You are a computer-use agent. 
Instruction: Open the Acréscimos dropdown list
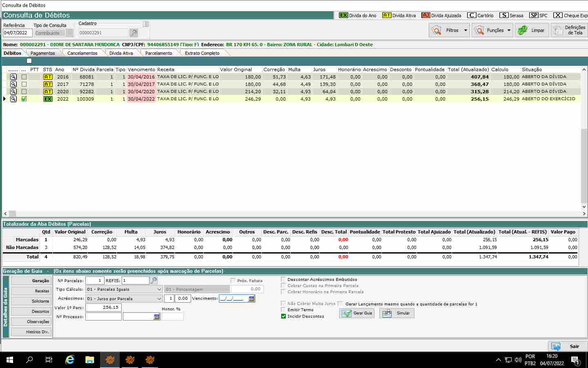[x=159, y=298]
